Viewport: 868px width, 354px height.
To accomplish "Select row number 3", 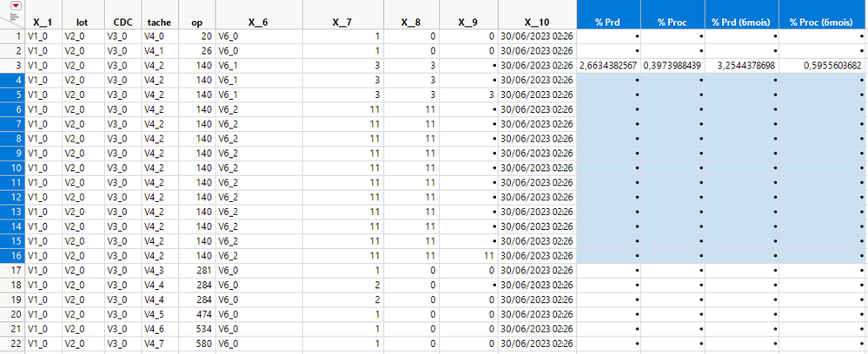I will 13,66.
